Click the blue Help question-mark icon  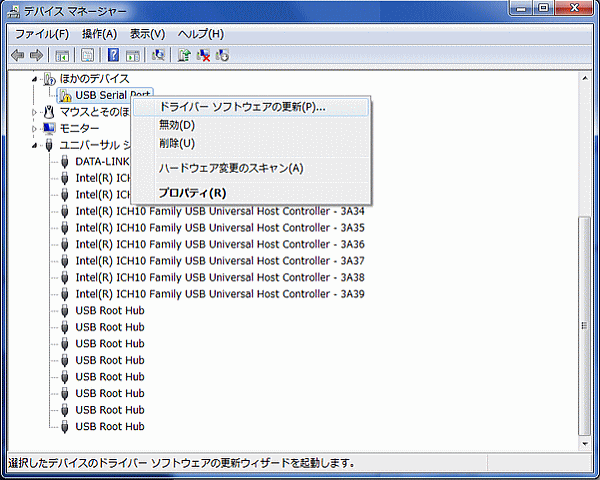click(x=113, y=56)
